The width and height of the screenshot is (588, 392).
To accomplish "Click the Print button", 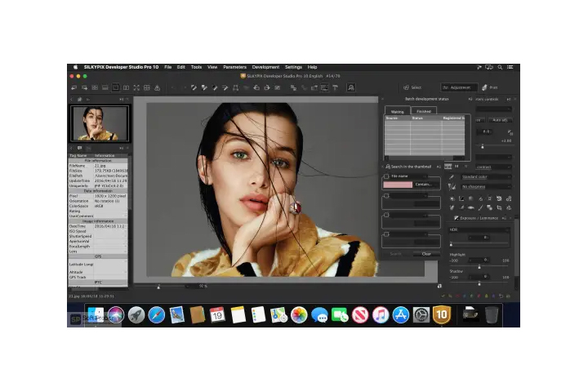I will tap(490, 87).
